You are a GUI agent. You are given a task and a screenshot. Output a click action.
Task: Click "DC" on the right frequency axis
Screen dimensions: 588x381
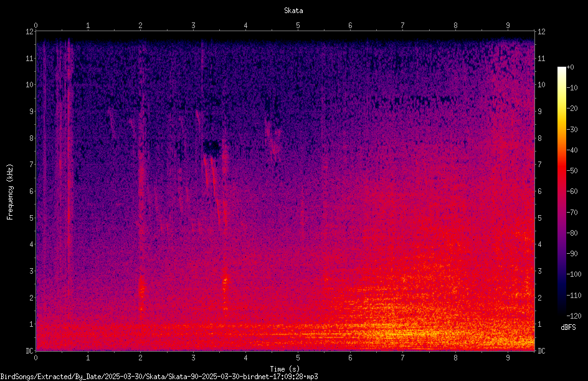(x=541, y=350)
